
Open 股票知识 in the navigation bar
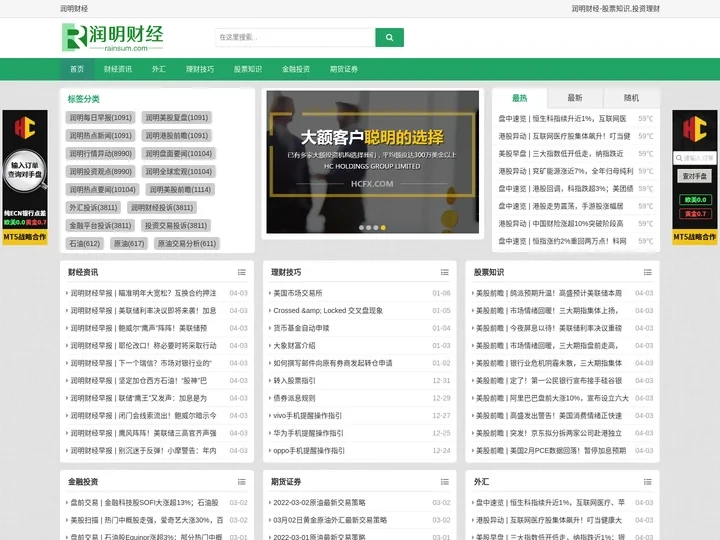(248, 69)
